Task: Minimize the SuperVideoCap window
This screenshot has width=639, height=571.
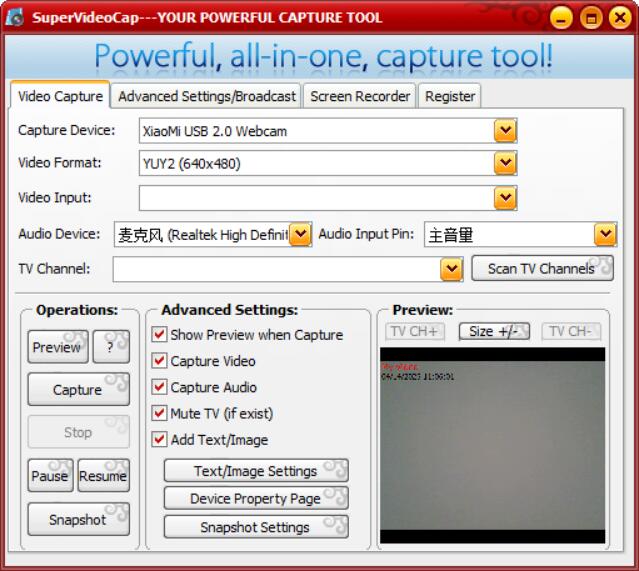Action: click(x=561, y=18)
